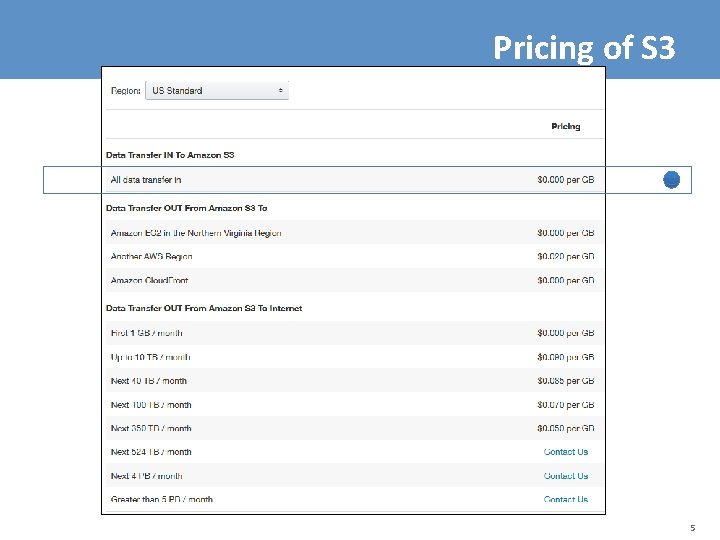Click the 'First 1 GB / month' row label
720x540 pixels.
[146, 333]
